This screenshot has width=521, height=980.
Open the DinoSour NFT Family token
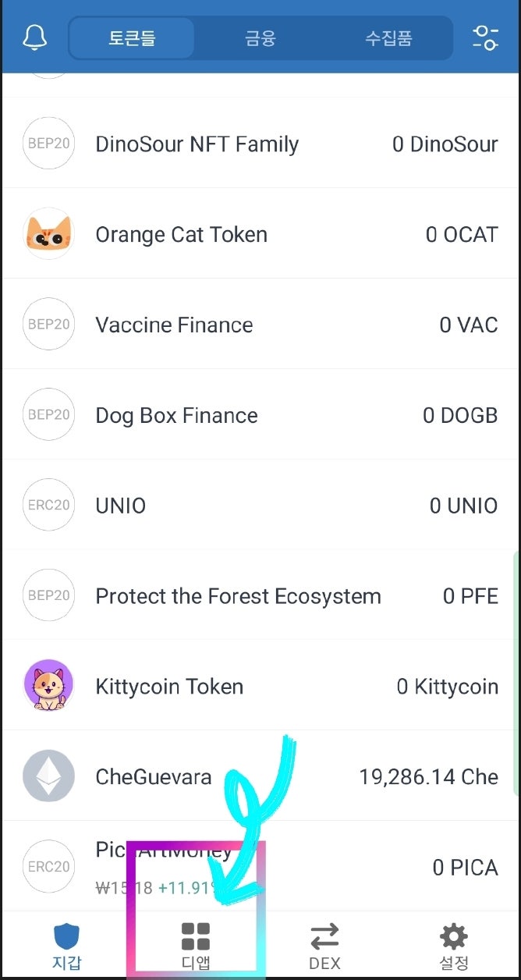tap(197, 144)
